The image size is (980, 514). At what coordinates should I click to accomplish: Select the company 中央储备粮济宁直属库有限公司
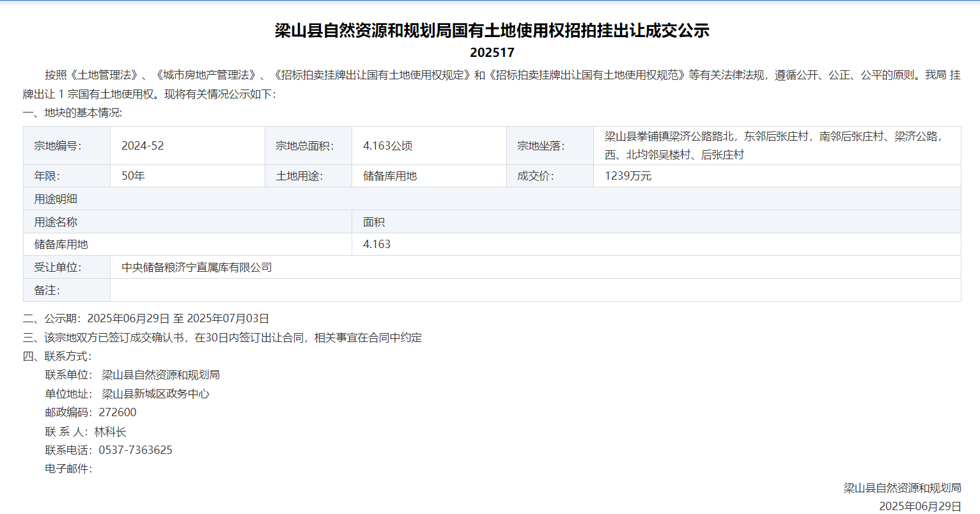click(197, 267)
